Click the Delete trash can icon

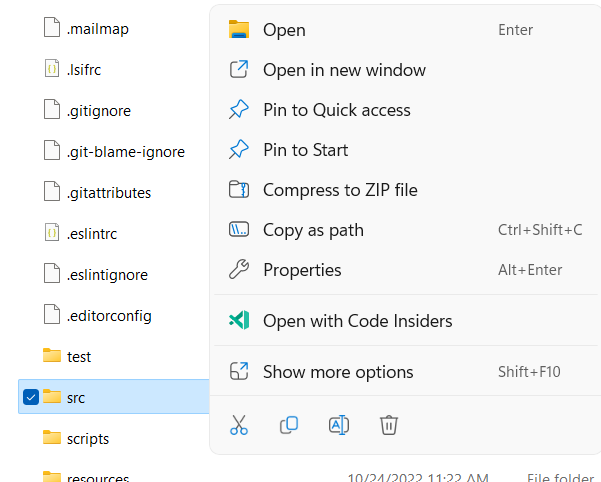tap(389, 425)
